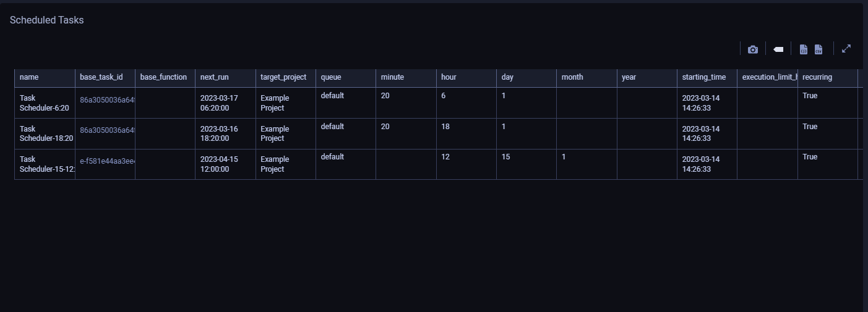The width and height of the screenshot is (868, 312).
Task: Open base task ID link in first row
Action: 107,98
